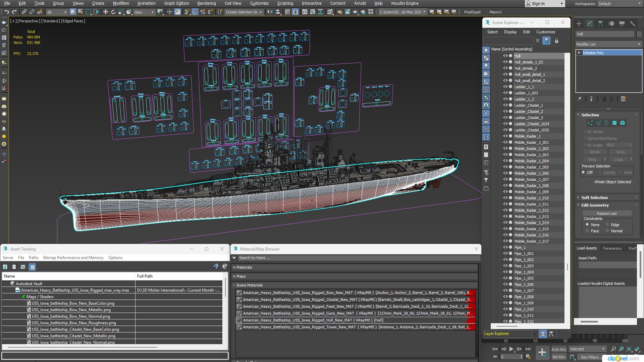Toggle Percent Snap icon
The height and width of the screenshot is (362, 644).
coord(203,12)
